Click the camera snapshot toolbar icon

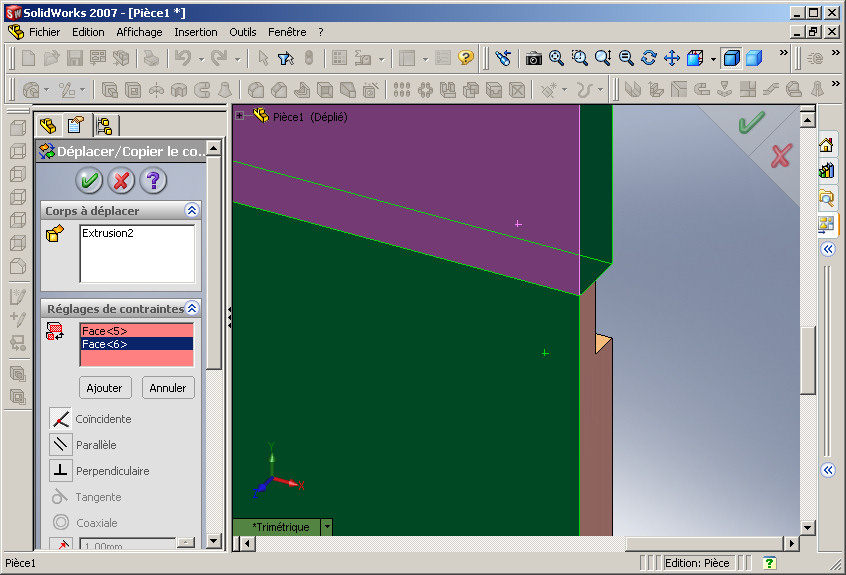pos(534,58)
